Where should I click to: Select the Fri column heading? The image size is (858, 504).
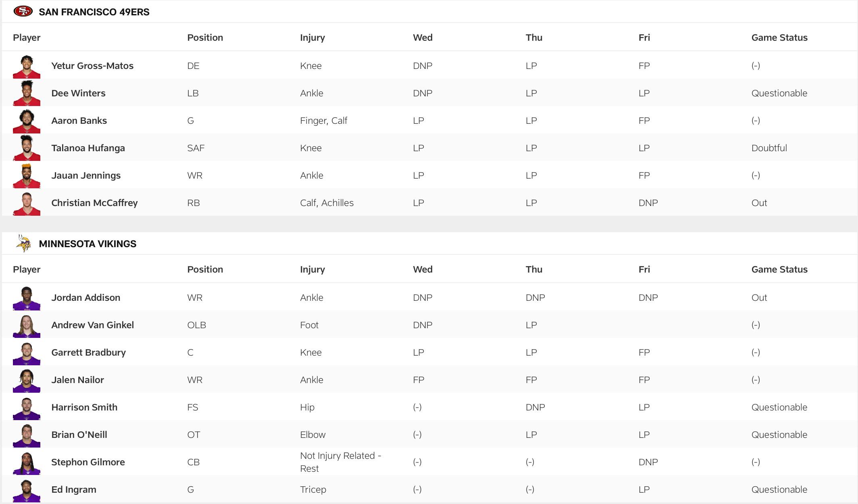644,37
